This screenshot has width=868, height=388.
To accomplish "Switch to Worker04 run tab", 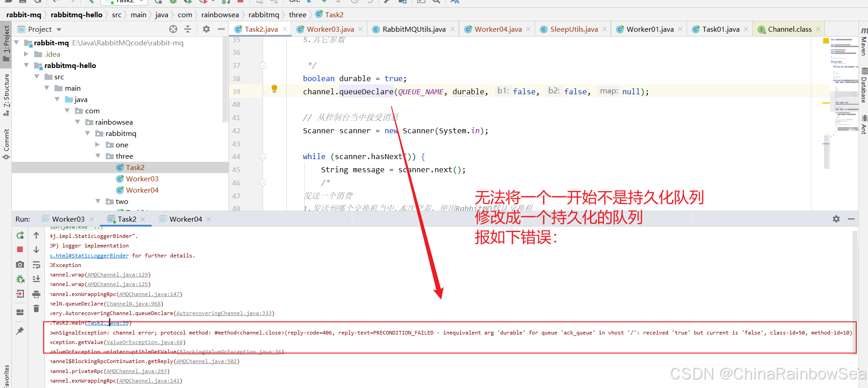I will click(x=185, y=219).
